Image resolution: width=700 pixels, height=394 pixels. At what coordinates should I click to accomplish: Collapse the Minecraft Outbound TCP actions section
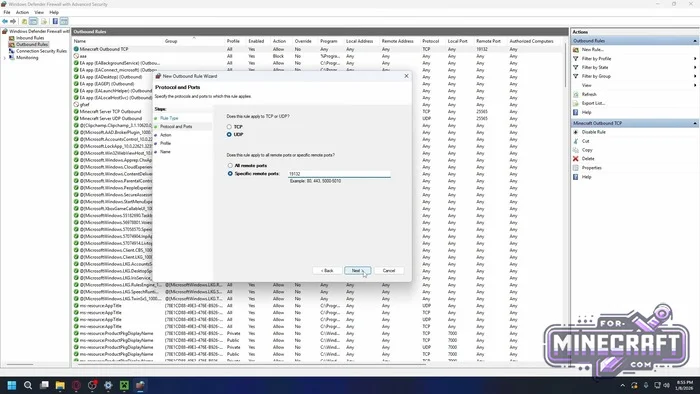(695, 123)
